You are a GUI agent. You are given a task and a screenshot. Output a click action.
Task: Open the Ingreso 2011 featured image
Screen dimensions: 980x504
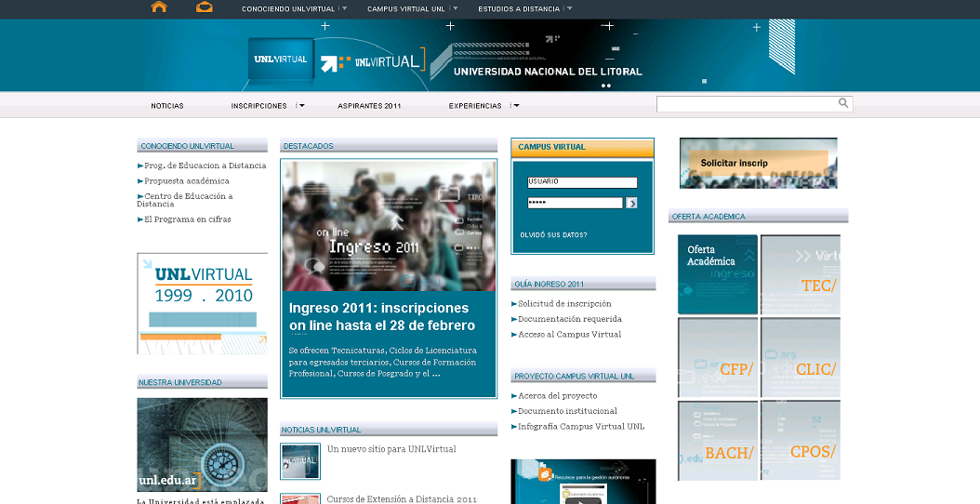389,226
